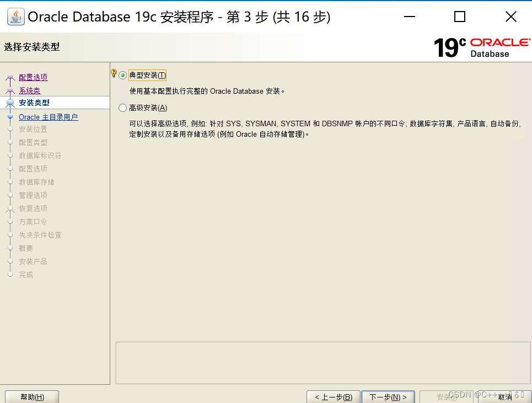Maximize the installer window
Image resolution: width=532 pixels, height=403 pixels.
click(460, 17)
